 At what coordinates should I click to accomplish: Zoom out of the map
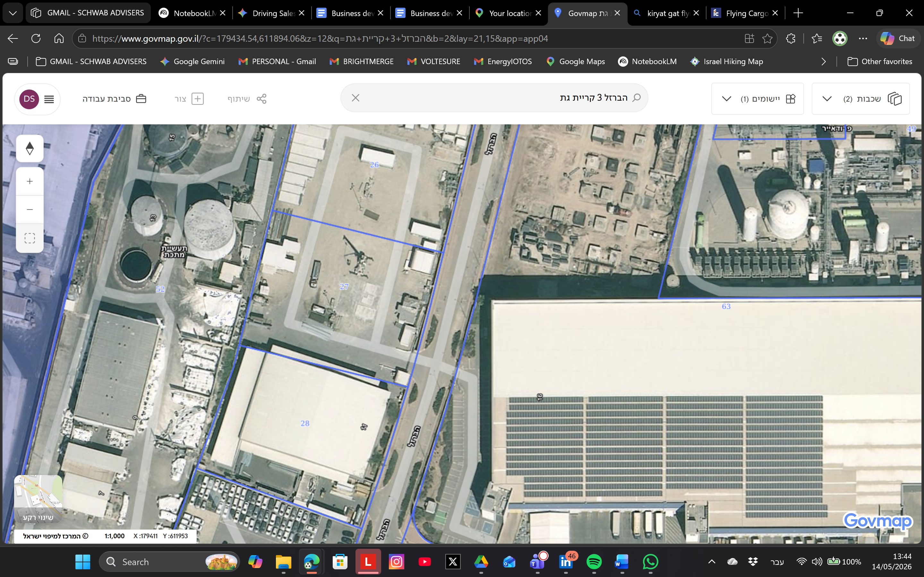(x=30, y=210)
